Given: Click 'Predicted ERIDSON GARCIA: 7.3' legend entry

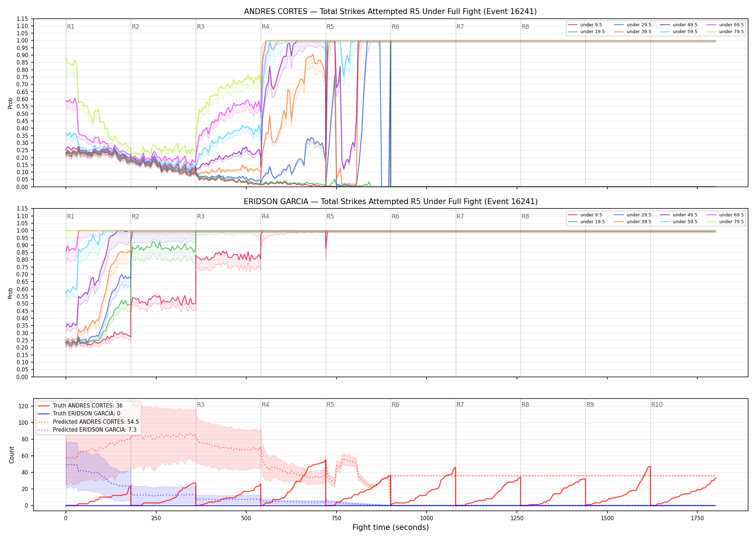Looking at the screenshot, I should pyautogui.click(x=87, y=430).
